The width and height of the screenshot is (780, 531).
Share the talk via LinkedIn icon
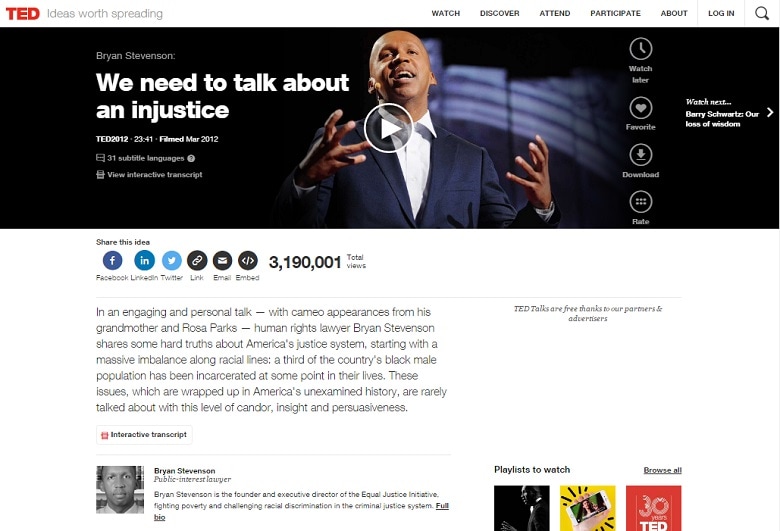click(x=144, y=260)
